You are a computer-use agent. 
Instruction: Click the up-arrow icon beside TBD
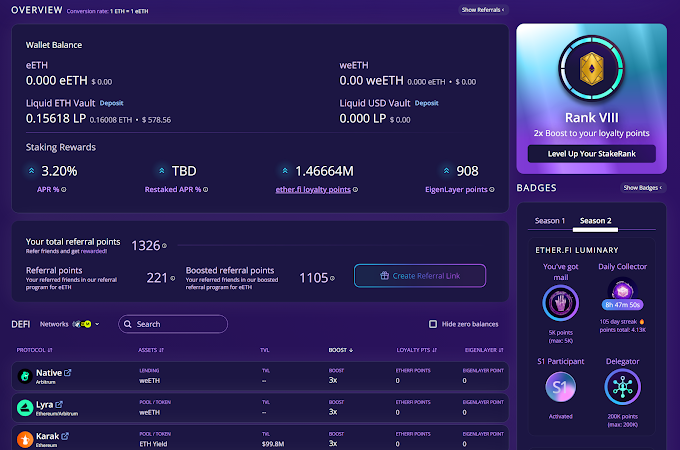pos(161,171)
